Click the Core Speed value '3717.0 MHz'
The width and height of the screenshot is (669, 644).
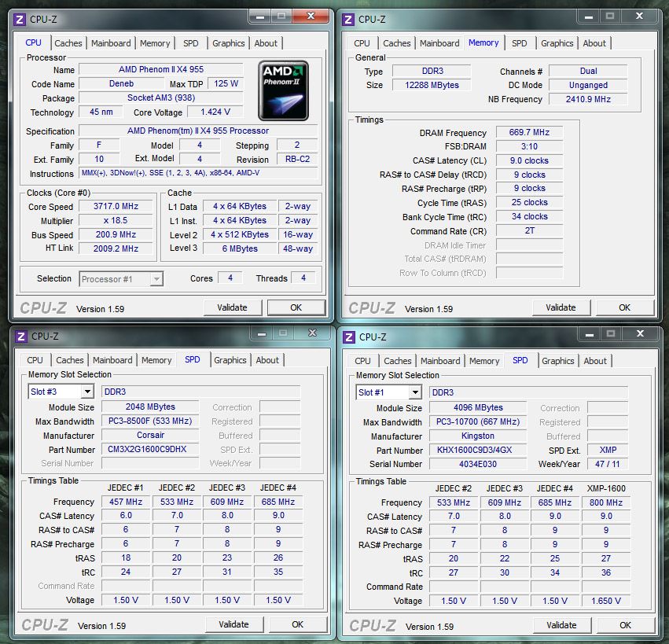coord(116,207)
